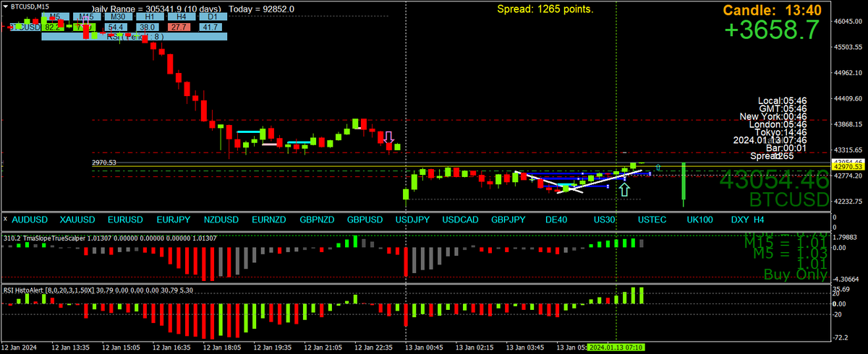Select the H4 timeframe header in RSI table
The height and width of the screenshot is (354, 868).
(x=181, y=16)
